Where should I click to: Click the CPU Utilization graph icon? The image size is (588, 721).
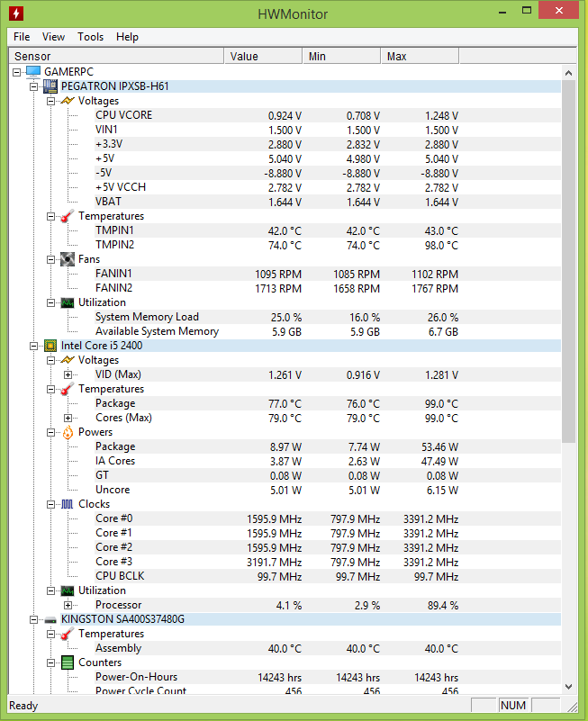(68, 590)
